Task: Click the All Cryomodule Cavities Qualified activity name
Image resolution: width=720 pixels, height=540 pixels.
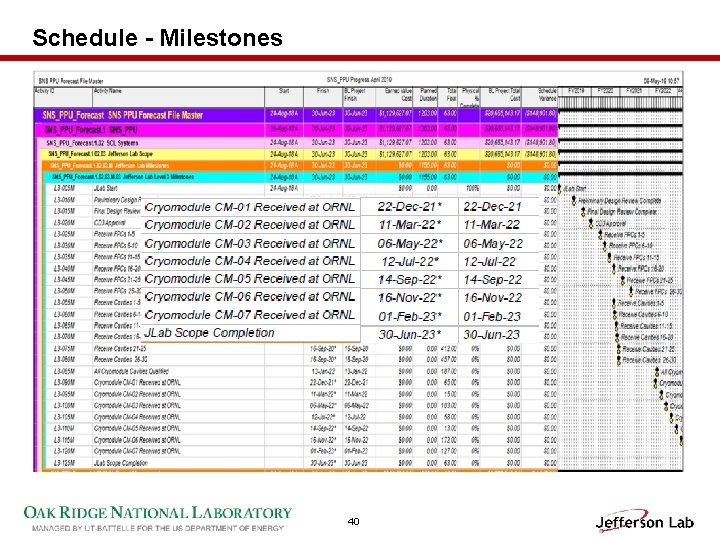Action: click(x=131, y=371)
